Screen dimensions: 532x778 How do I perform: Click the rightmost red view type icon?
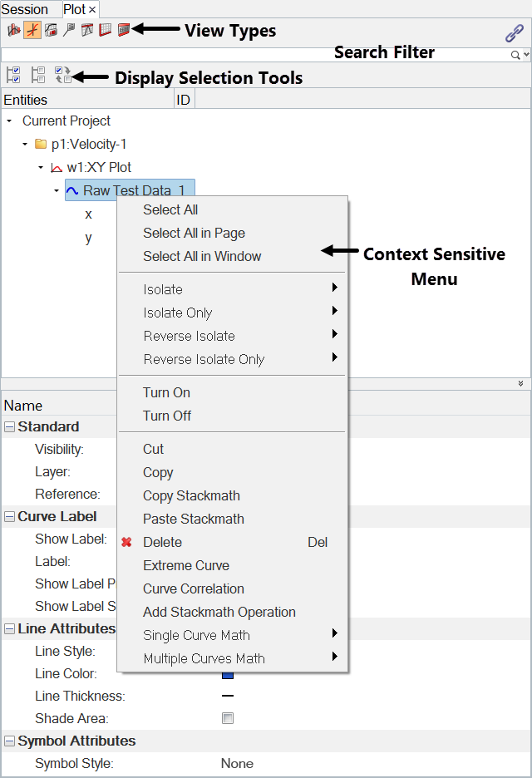click(x=124, y=31)
